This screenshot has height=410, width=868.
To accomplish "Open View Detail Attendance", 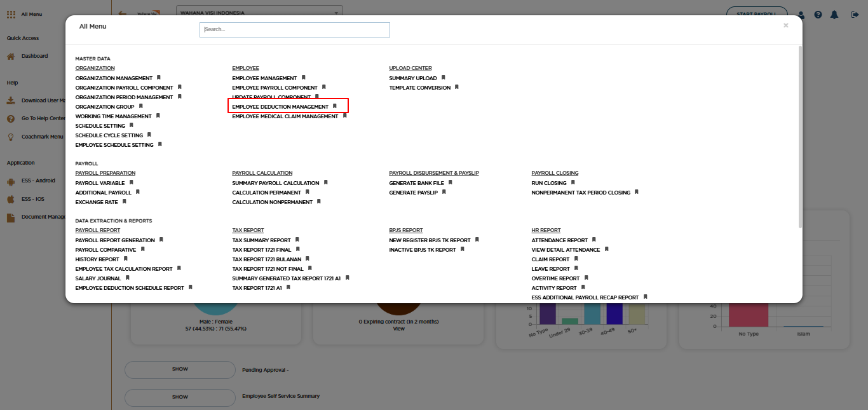I will tap(566, 250).
